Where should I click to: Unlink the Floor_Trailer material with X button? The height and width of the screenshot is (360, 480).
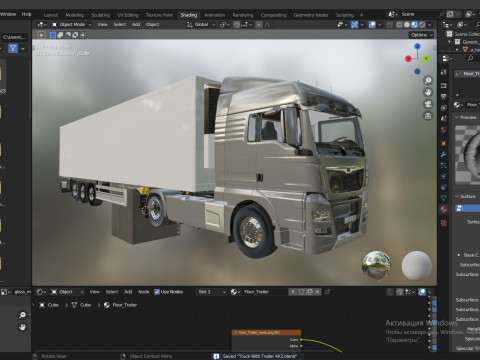318,292
